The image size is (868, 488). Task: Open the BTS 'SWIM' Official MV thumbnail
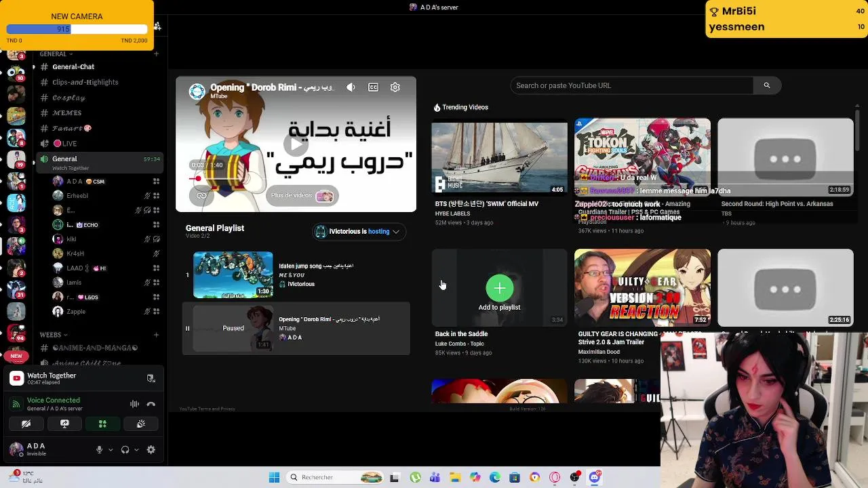tap(499, 157)
